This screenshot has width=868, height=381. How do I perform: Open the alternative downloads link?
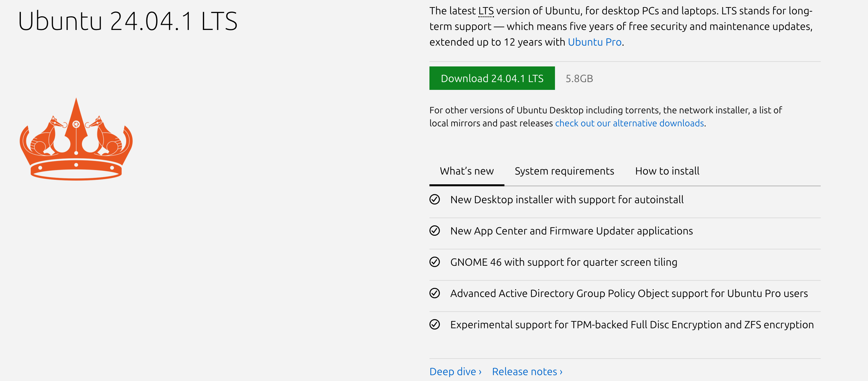[629, 123]
